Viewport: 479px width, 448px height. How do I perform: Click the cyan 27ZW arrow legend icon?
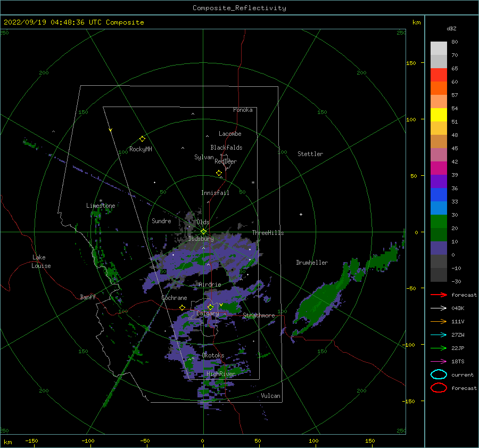point(439,335)
